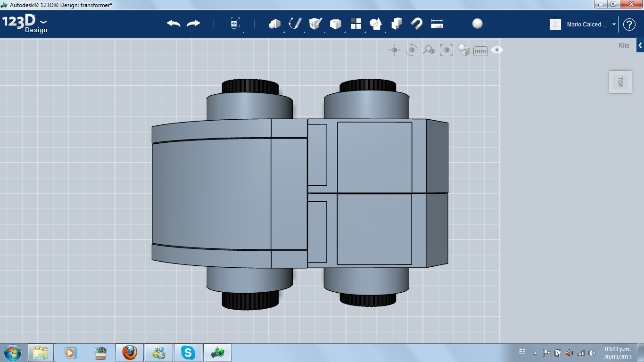Screen dimensions: 644x362
Task: Open the Modify tool
Action: point(336,24)
